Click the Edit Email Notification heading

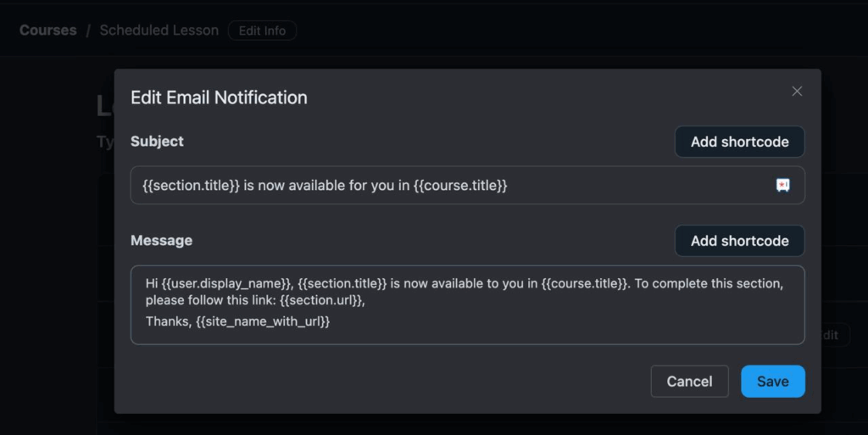click(219, 98)
